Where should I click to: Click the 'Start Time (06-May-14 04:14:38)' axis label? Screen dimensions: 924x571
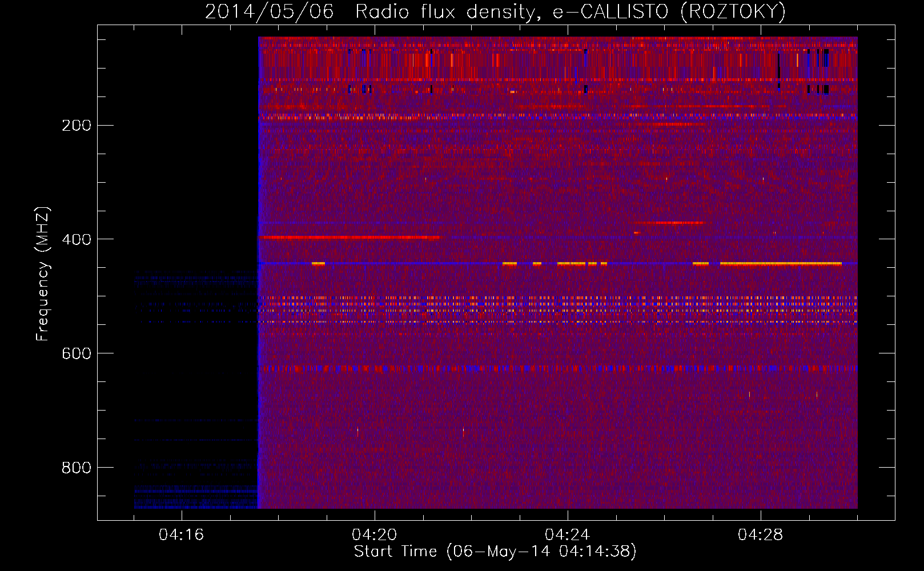495,552
